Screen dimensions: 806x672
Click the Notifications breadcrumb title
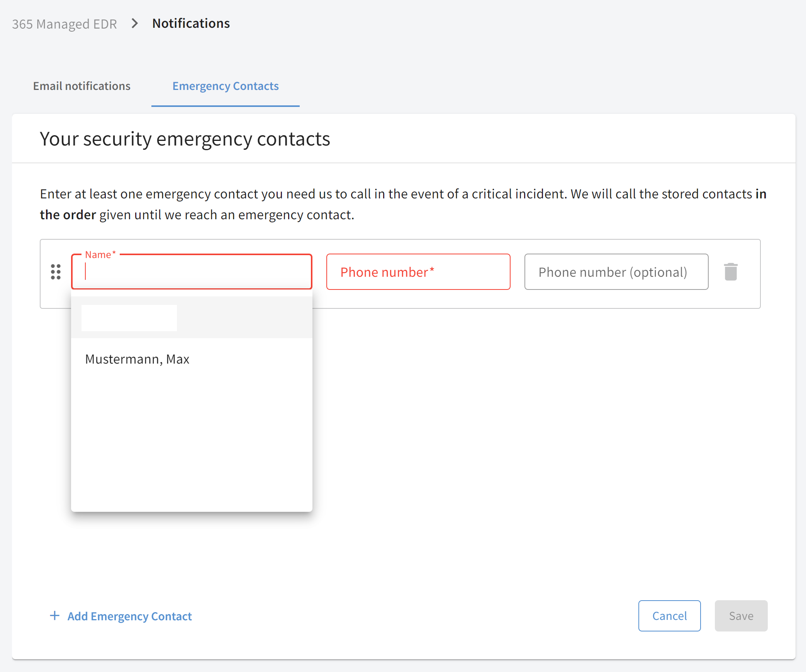[x=191, y=24]
